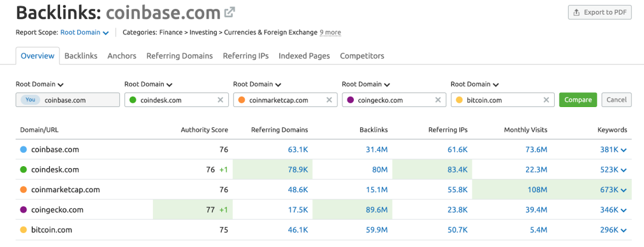
Task: Open coinmarketcap.com referring domains 48.6K
Action: pos(298,190)
